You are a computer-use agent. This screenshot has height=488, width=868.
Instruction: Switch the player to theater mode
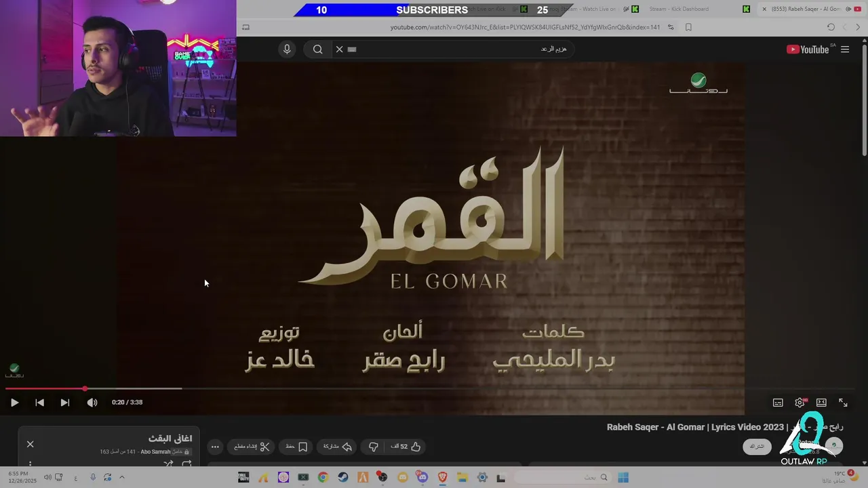pos(821,403)
